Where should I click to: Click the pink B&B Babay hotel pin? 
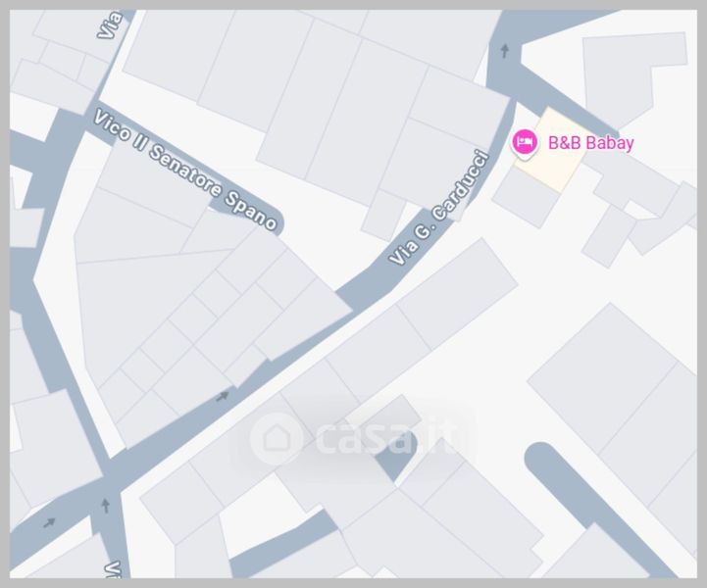(x=524, y=142)
